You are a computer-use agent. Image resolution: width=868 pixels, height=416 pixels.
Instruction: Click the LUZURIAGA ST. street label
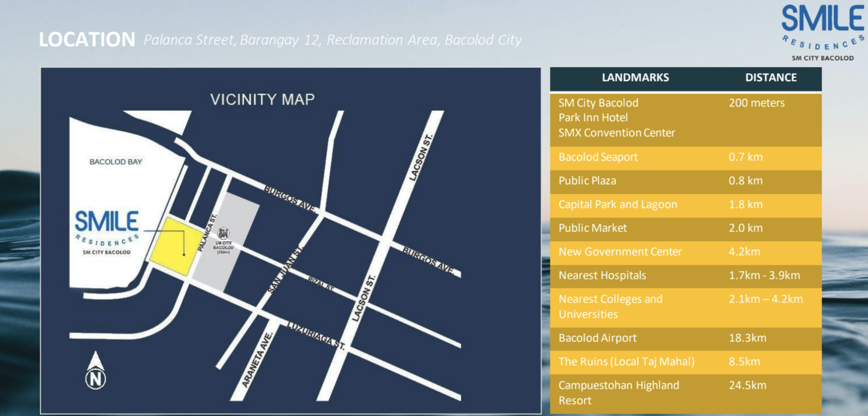[x=316, y=335]
